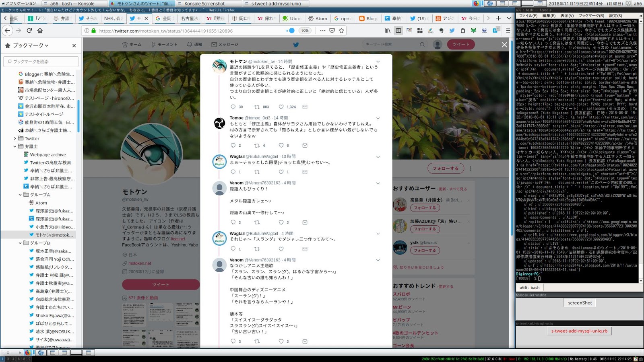Screen dimensions: 644x362
Task: Open the Konsole 設定(S) menu
Action: 615,16
